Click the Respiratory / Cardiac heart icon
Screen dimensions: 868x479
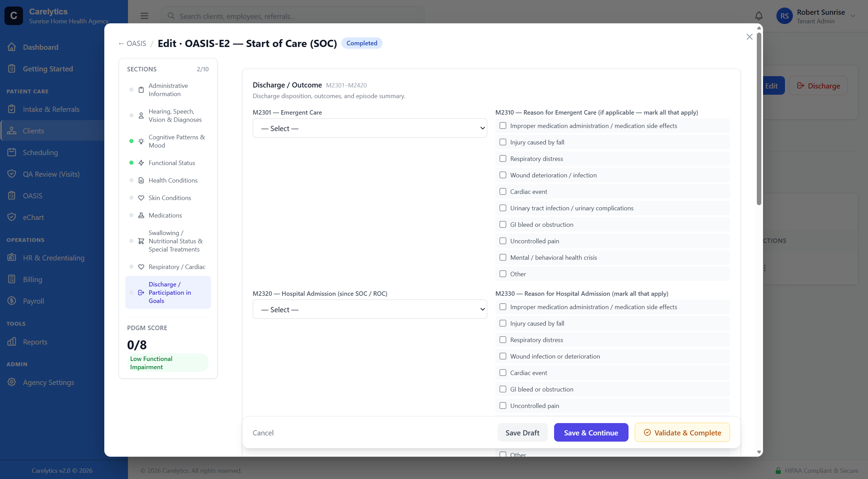click(141, 267)
